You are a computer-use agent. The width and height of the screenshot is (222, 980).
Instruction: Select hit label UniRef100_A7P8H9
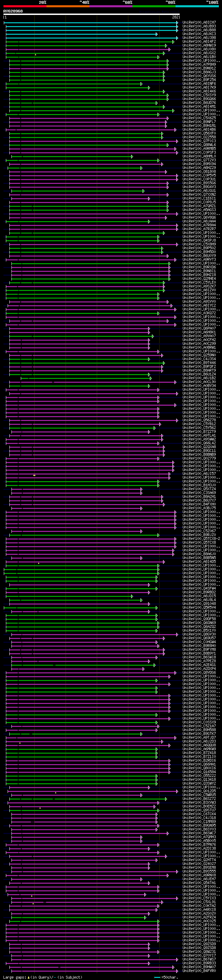(x=199, y=65)
